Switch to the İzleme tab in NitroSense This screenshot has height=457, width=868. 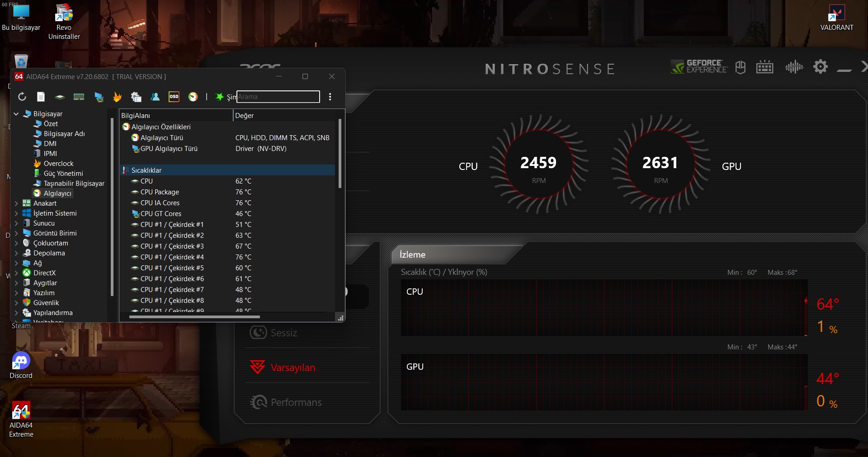click(x=452, y=254)
